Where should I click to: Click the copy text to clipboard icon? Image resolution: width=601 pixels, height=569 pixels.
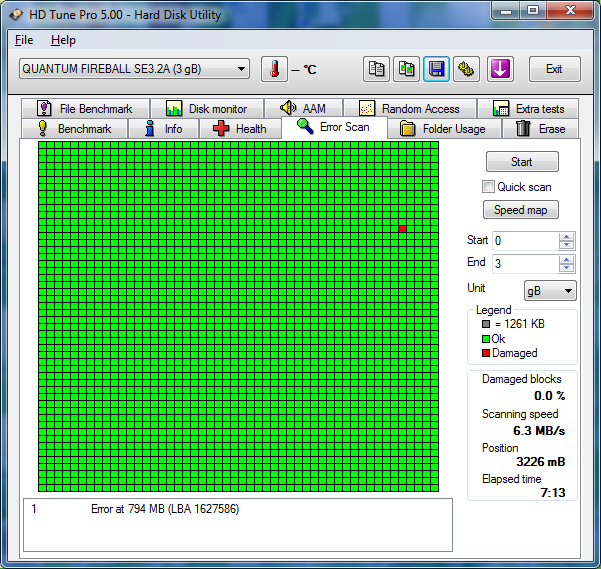pyautogui.click(x=377, y=69)
